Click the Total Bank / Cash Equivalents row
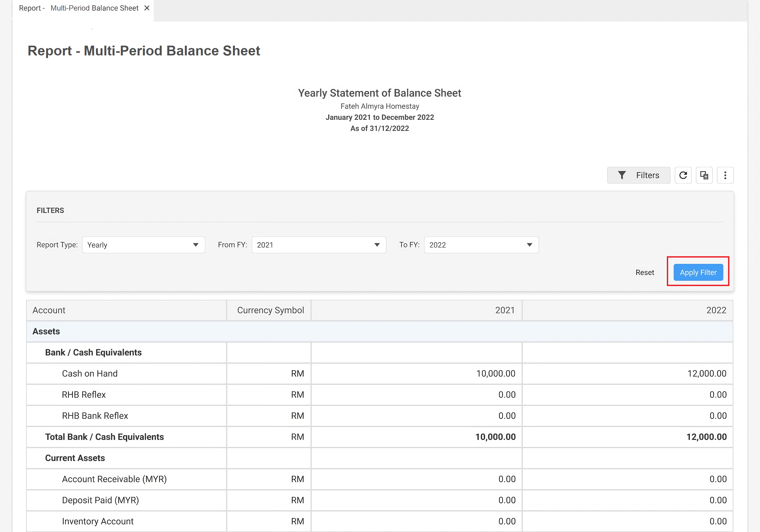The height and width of the screenshot is (532, 760). coord(380,437)
